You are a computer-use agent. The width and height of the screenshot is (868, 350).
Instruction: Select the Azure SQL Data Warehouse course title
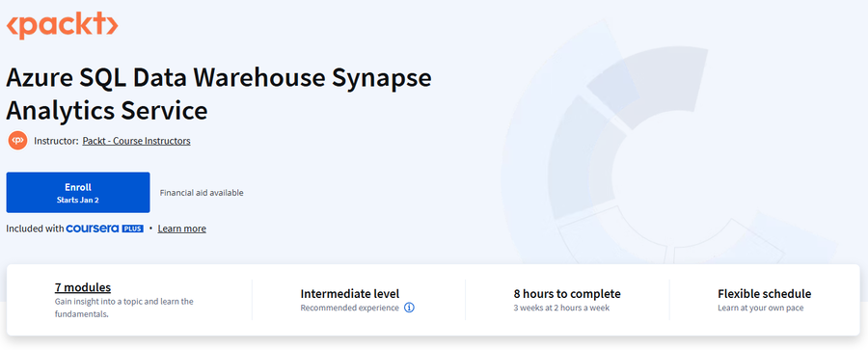pos(219,94)
